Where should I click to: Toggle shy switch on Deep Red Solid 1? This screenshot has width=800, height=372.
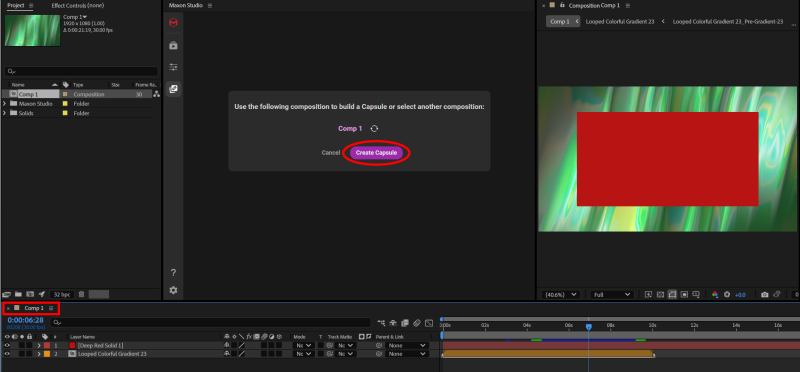tap(227, 345)
